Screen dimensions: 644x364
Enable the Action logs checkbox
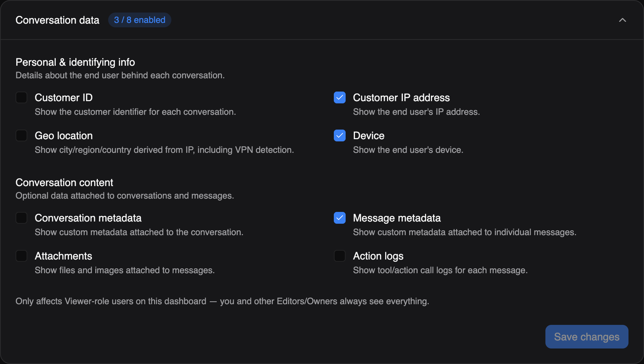point(340,256)
